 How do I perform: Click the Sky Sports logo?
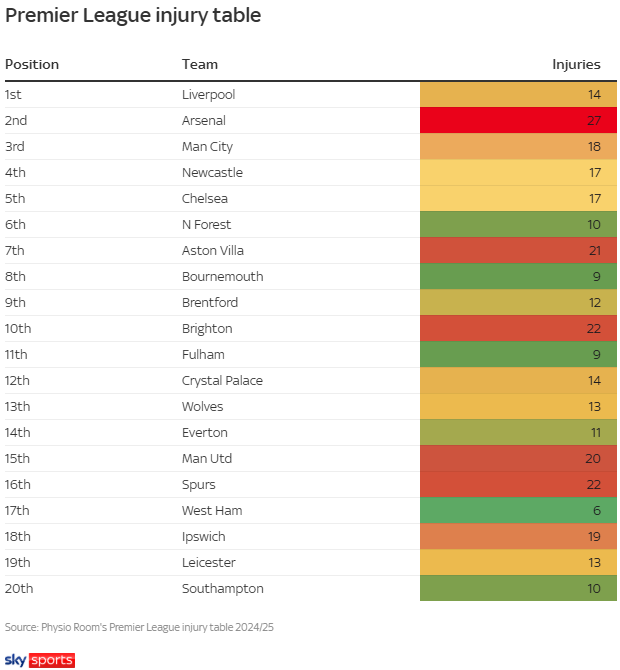tap(40, 660)
